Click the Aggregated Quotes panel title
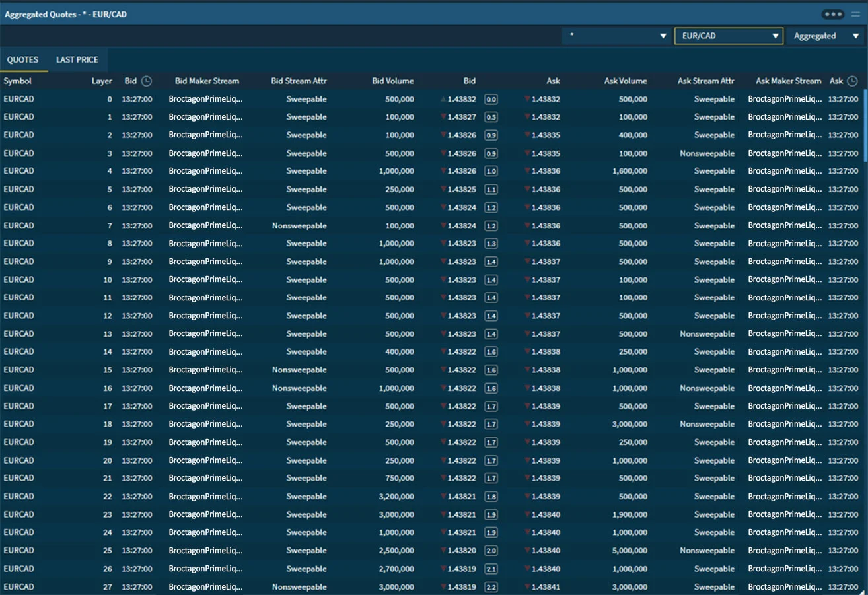This screenshot has height=595, width=868. tap(65, 14)
